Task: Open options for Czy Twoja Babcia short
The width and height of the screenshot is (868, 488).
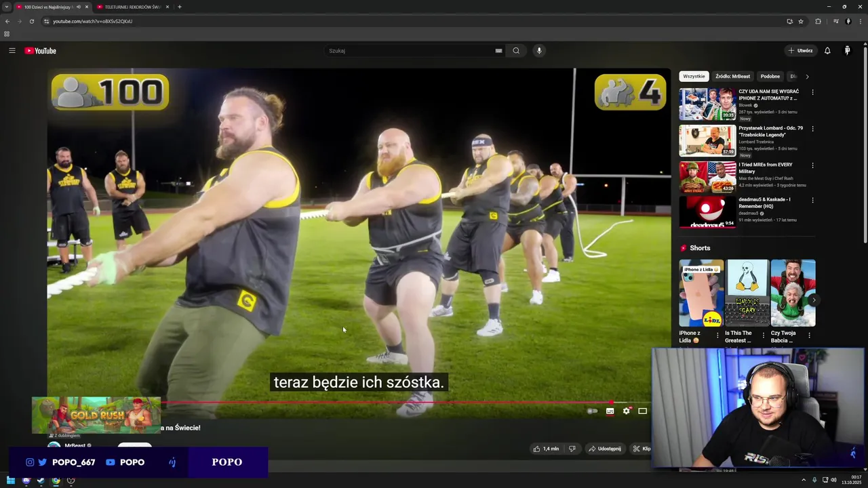Action: tap(809, 334)
